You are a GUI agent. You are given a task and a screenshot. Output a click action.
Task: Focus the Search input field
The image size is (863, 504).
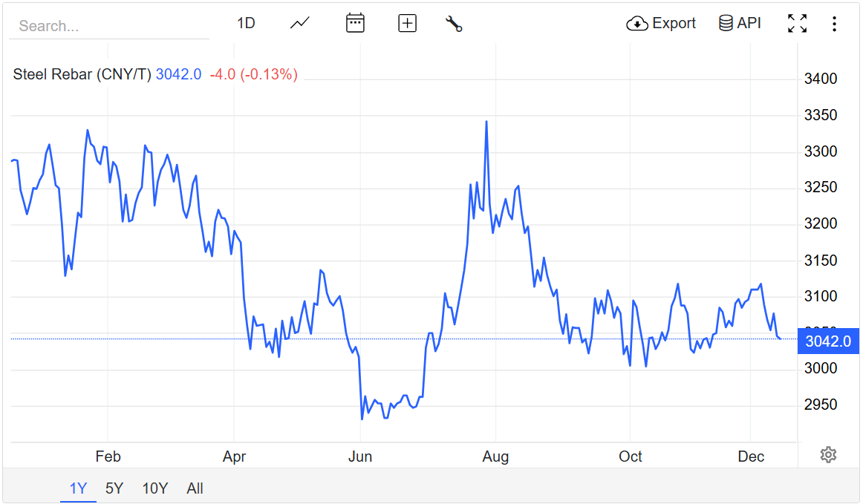(109, 26)
